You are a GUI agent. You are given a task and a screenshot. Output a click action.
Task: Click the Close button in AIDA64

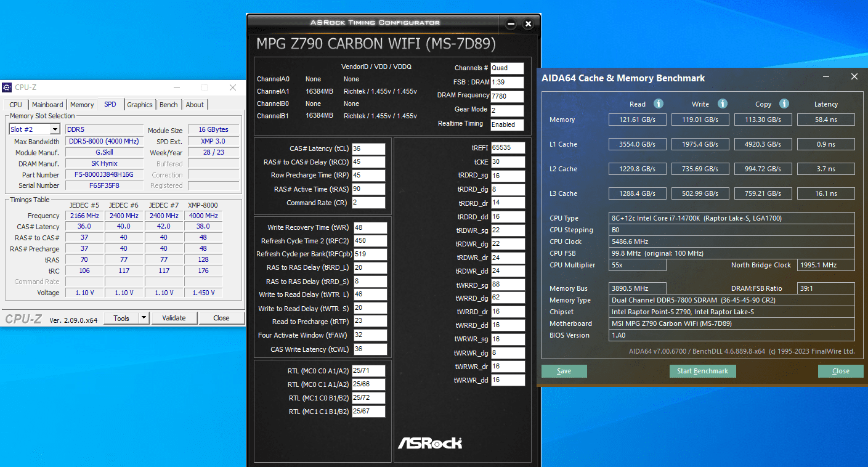(840, 371)
